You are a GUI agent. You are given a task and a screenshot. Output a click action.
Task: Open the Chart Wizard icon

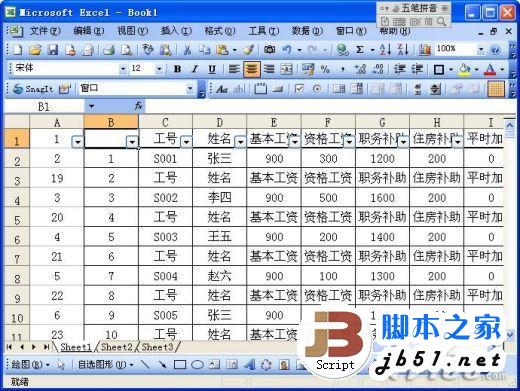[x=424, y=50]
